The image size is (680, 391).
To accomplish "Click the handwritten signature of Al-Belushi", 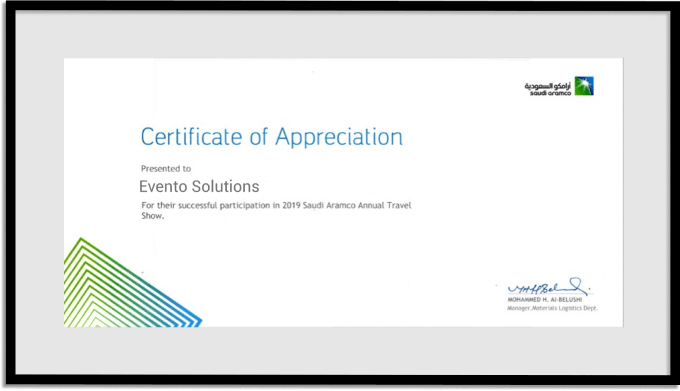I will (548, 287).
